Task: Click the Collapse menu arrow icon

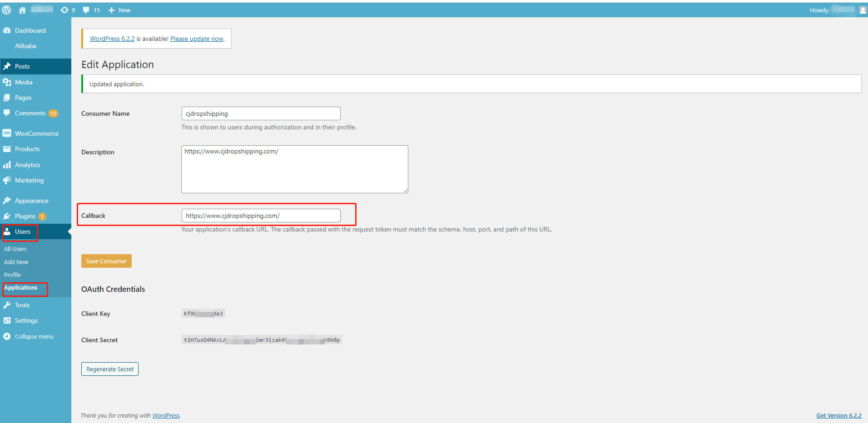Action: click(7, 336)
